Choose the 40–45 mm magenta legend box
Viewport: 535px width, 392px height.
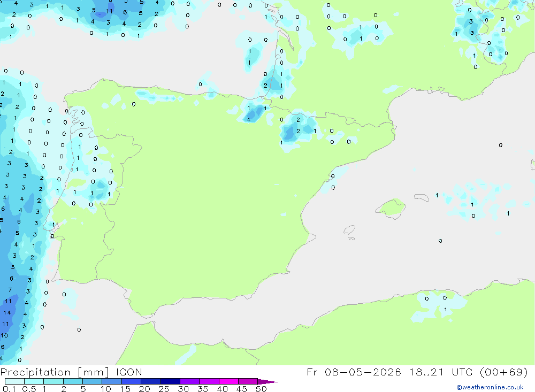(x=228, y=381)
